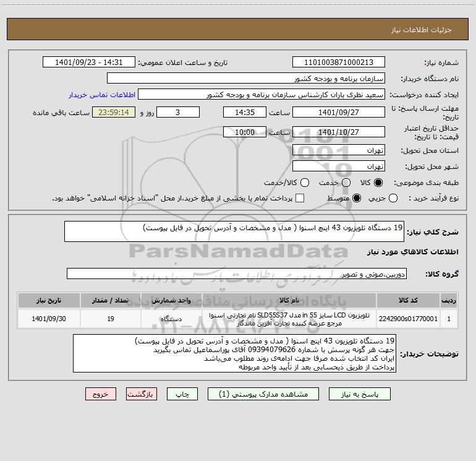The width and height of the screenshot is (476, 461).
Task: Click the چاپ print button
Action: [x=182, y=394]
